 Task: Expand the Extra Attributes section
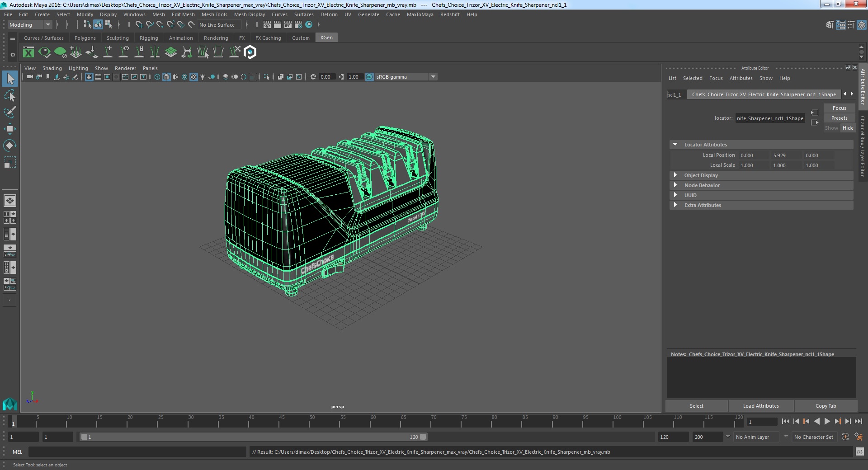[675, 205]
